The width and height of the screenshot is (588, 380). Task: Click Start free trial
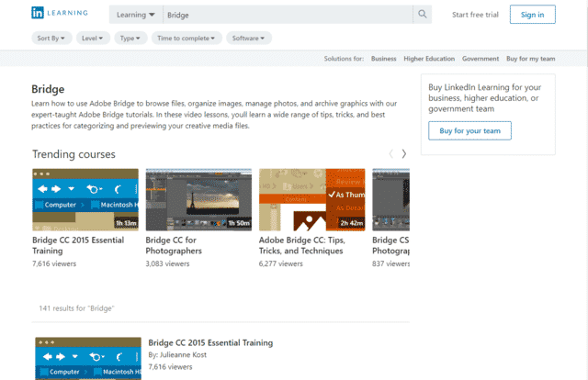[475, 15]
